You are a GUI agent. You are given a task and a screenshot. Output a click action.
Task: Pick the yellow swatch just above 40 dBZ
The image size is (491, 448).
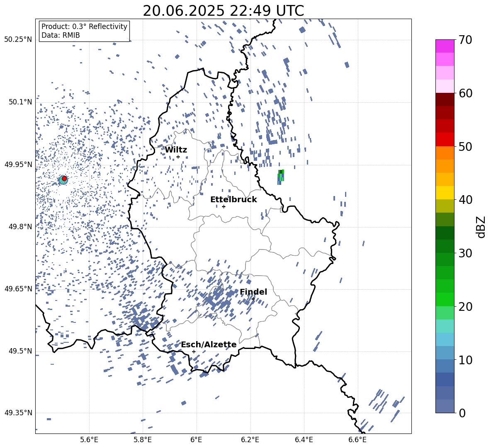click(x=445, y=193)
